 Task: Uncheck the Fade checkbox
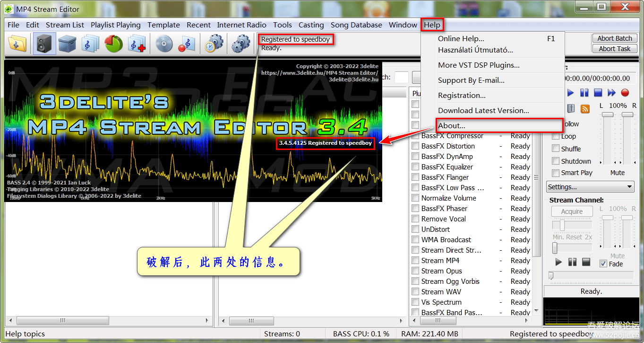603,264
